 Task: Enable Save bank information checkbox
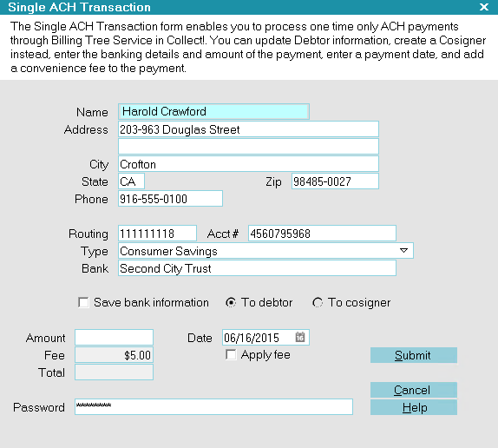pos(83,302)
